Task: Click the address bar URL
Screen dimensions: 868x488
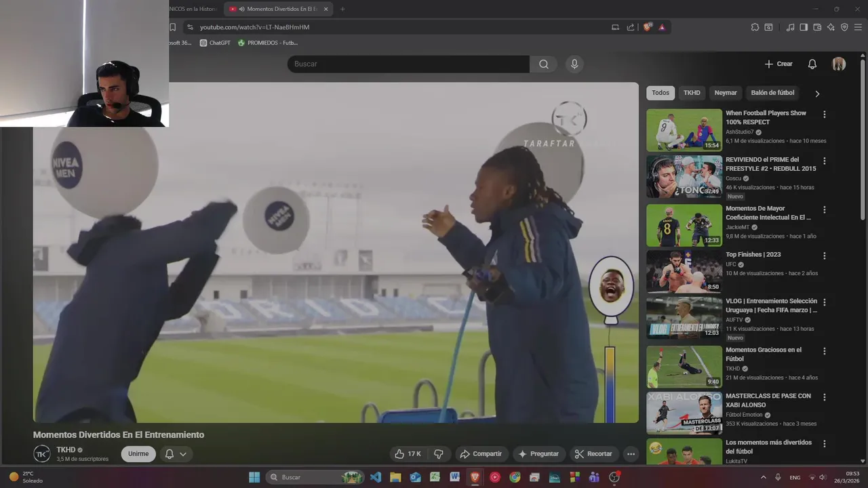Action: pos(254,27)
